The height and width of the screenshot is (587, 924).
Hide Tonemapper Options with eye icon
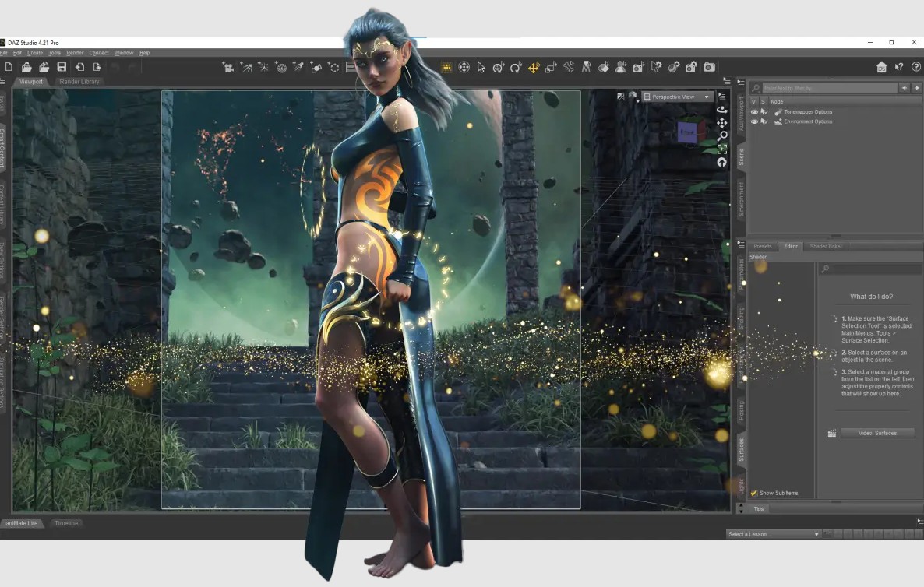(754, 112)
